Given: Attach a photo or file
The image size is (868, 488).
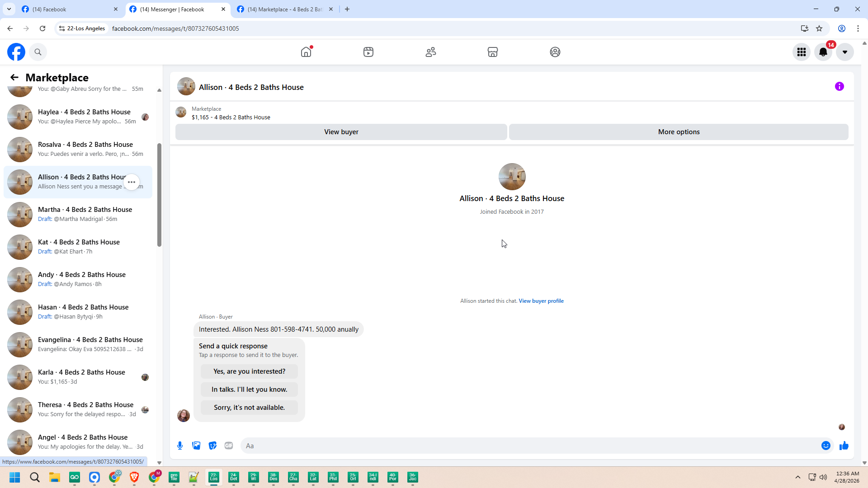Looking at the screenshot, I should pyautogui.click(x=196, y=446).
